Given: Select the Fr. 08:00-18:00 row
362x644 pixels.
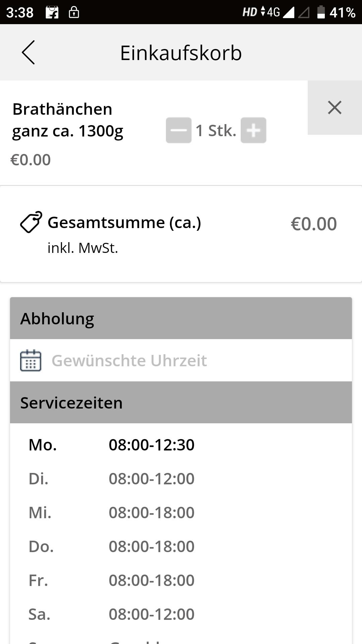Looking at the screenshot, I should tap(181, 580).
